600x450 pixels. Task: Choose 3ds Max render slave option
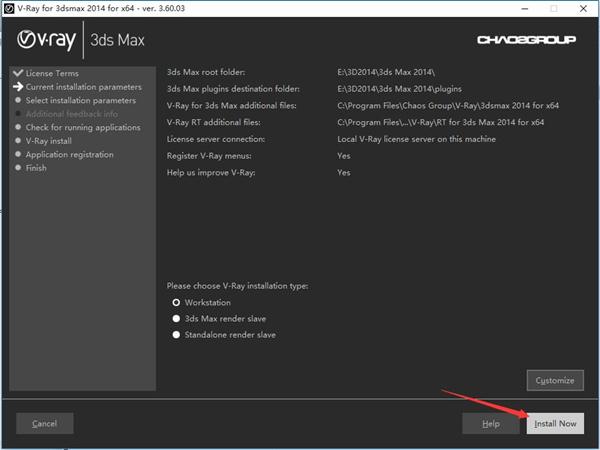click(176, 318)
